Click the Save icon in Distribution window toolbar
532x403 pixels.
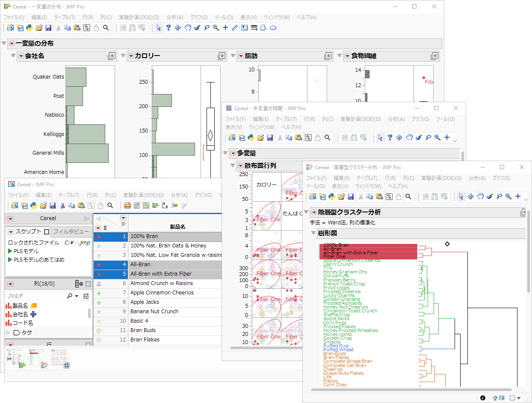click(x=48, y=28)
